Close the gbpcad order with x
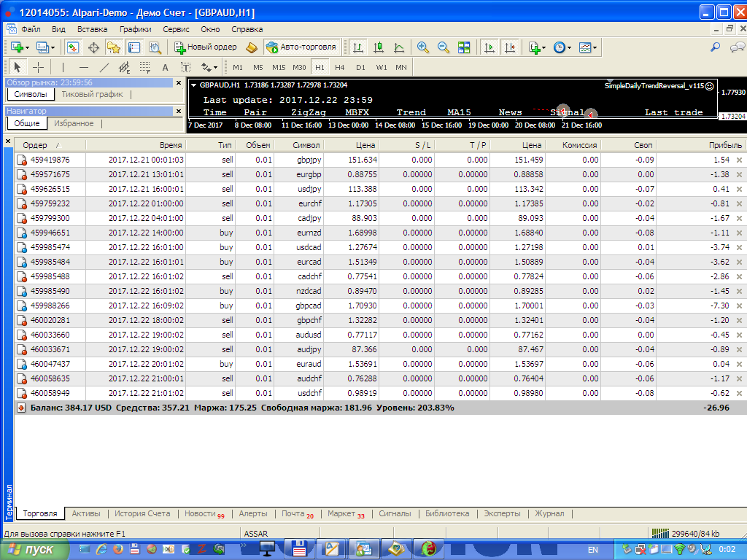 click(x=740, y=306)
